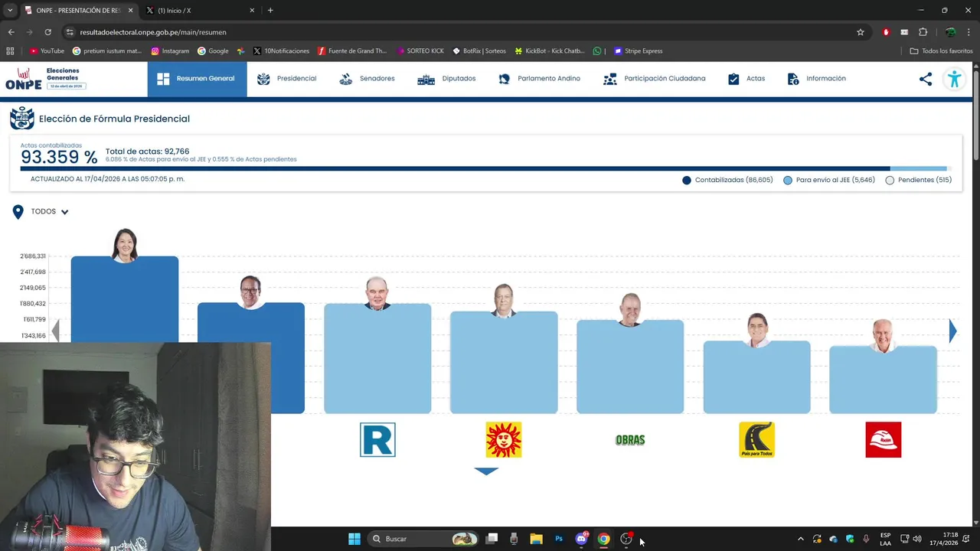Viewport: 980px width, 551px height.
Task: Select the sun party logo
Action: pos(504,440)
